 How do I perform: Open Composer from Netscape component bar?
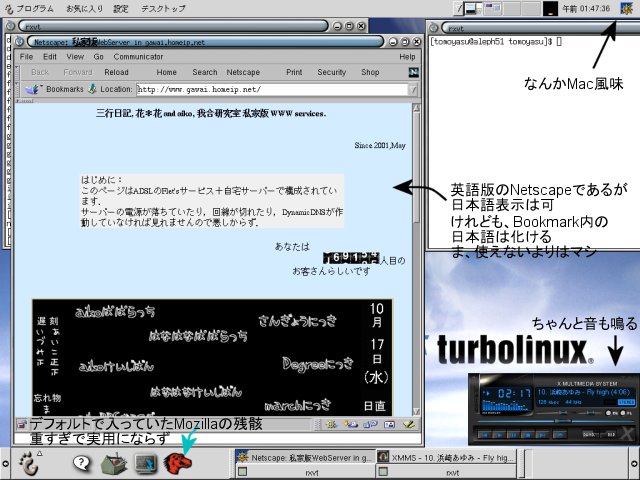pos(409,424)
